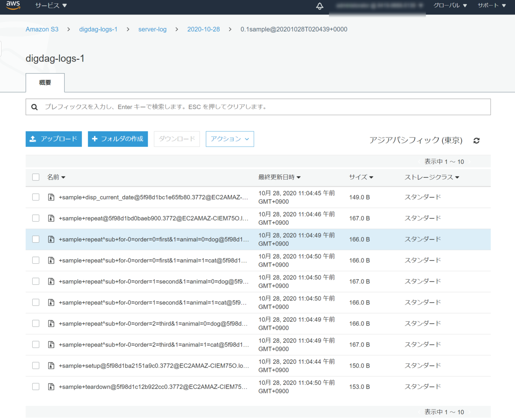Click the フォルダの作成 button
The image size is (515, 420).
118,139
